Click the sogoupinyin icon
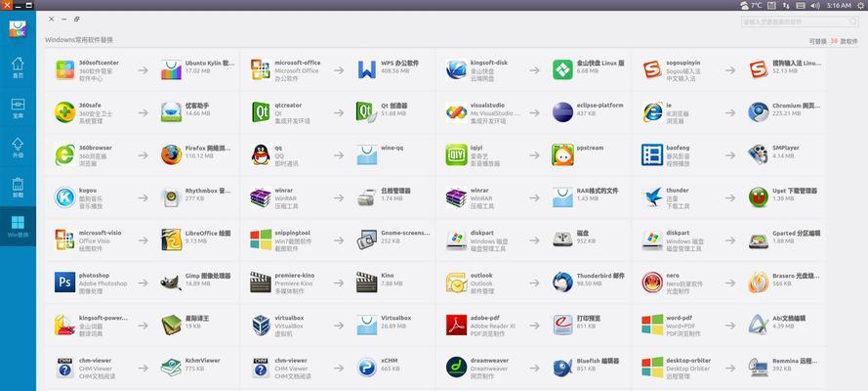The height and width of the screenshot is (391, 868). coord(652,69)
